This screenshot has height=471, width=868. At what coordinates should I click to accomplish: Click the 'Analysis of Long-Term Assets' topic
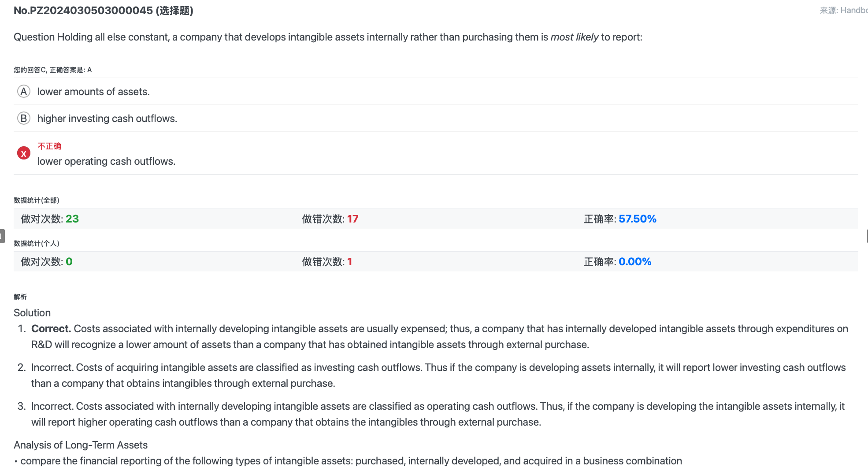pos(81,445)
